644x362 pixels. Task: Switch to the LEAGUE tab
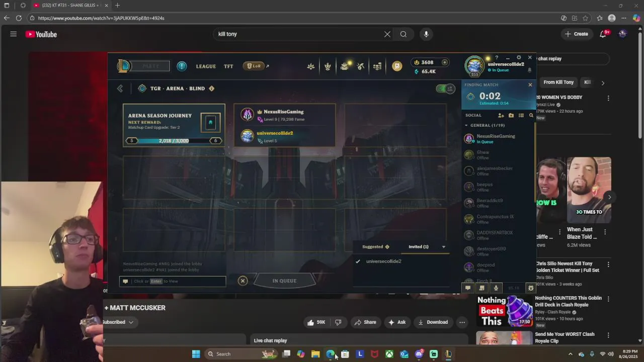point(206,66)
